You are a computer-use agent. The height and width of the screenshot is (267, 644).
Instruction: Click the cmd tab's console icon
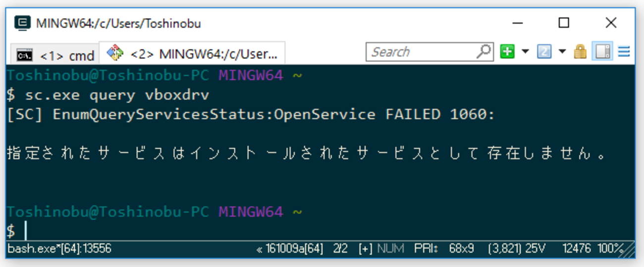click(25, 55)
